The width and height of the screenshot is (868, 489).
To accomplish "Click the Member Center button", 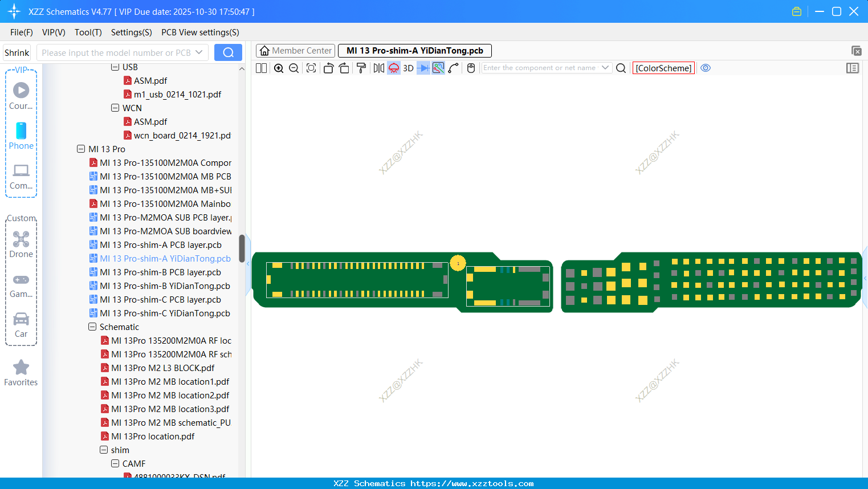I will 295,51.
